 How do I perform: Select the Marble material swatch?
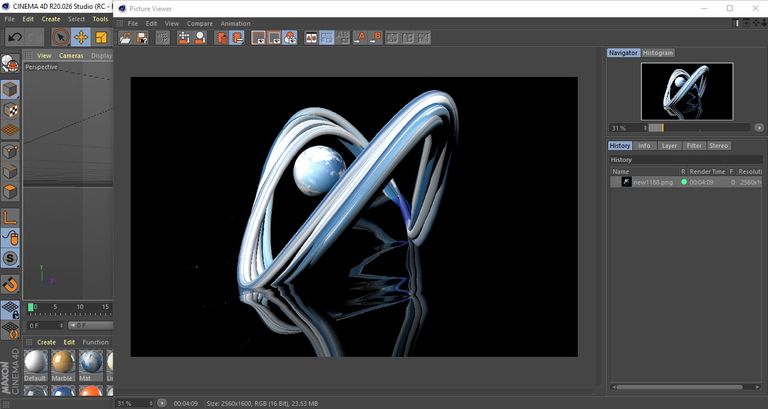(x=63, y=365)
